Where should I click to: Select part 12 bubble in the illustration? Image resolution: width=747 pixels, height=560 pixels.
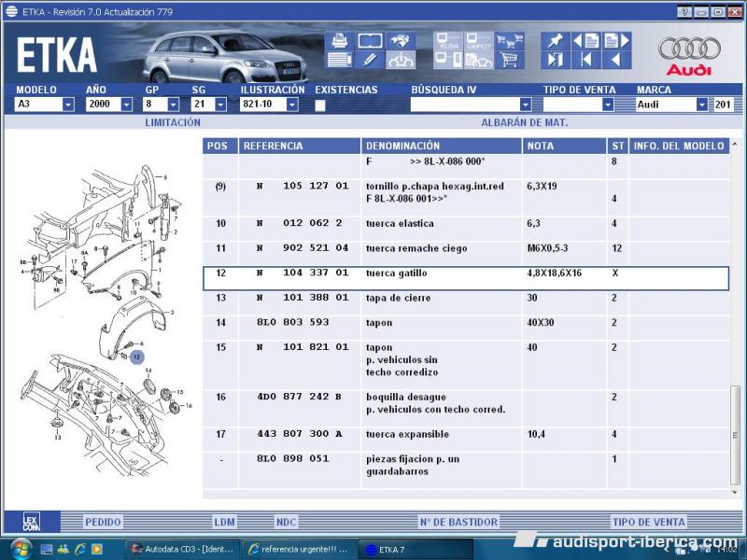tap(136, 357)
